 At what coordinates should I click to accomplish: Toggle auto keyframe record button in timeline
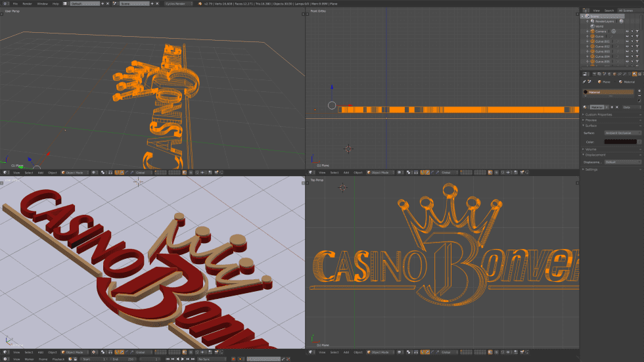pos(233,359)
